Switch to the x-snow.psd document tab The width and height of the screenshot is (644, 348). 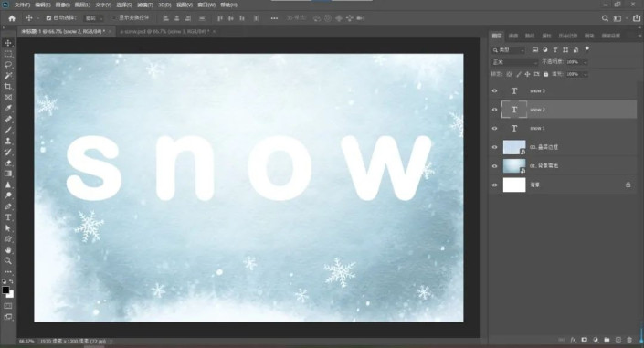click(x=164, y=31)
